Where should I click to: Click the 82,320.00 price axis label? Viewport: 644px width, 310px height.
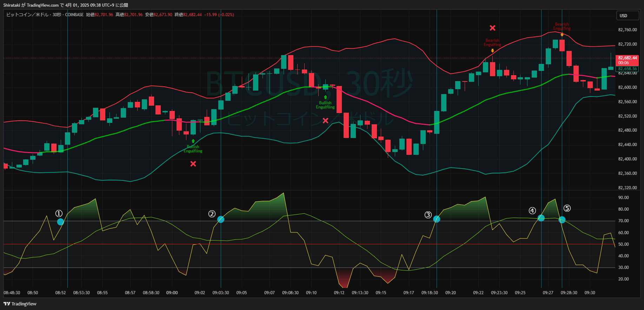coord(628,188)
